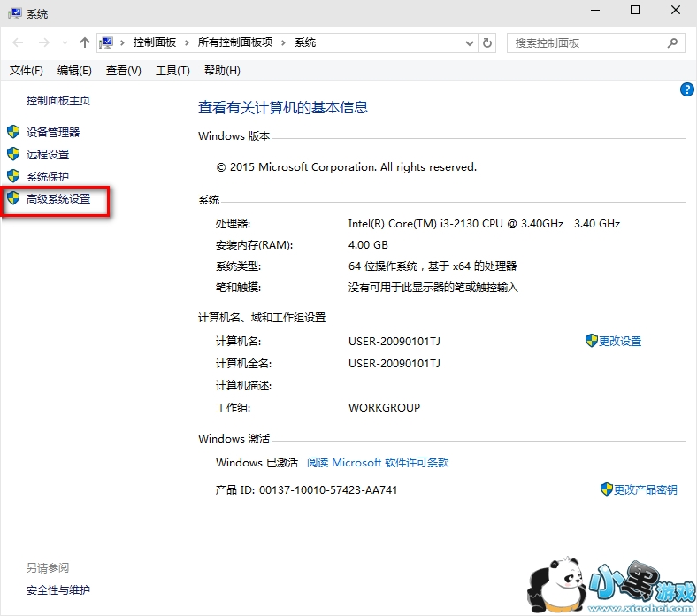Click shield icon beside 系统保护
This screenshot has width=697, height=616.
pyautogui.click(x=13, y=176)
